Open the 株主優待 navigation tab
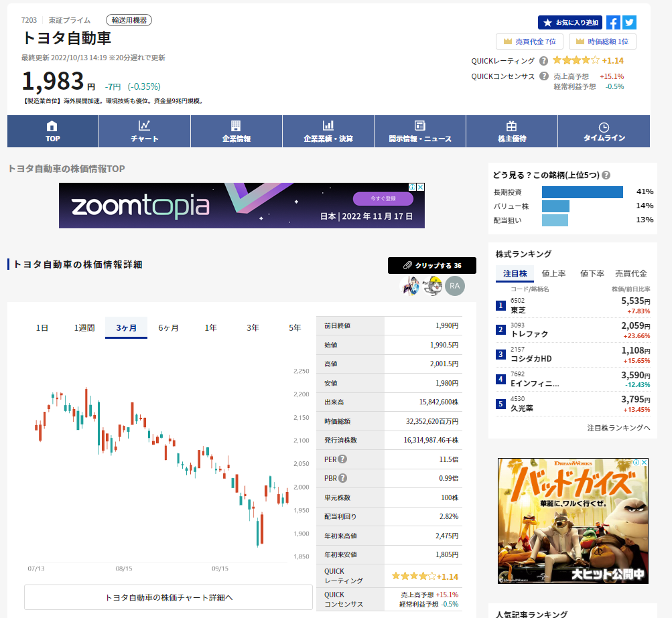 (x=512, y=131)
